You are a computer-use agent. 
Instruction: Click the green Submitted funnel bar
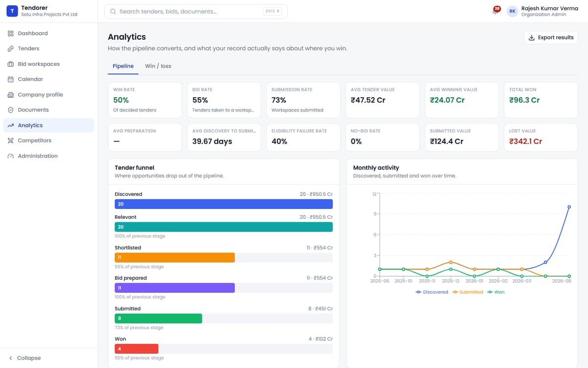click(x=158, y=318)
